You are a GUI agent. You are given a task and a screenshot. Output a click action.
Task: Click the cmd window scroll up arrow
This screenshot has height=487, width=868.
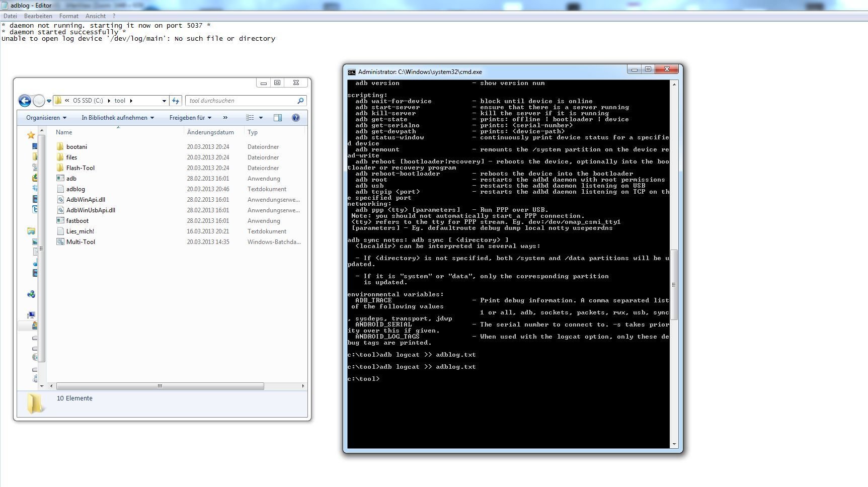[x=674, y=85]
